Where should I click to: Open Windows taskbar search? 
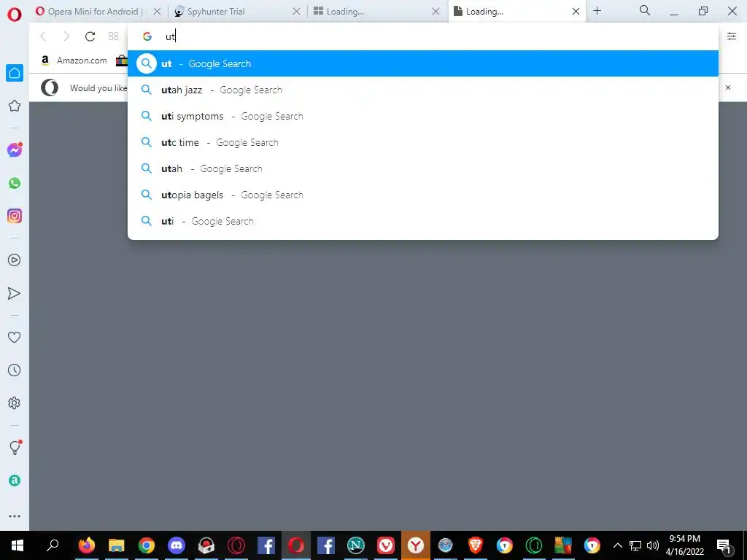click(53, 545)
